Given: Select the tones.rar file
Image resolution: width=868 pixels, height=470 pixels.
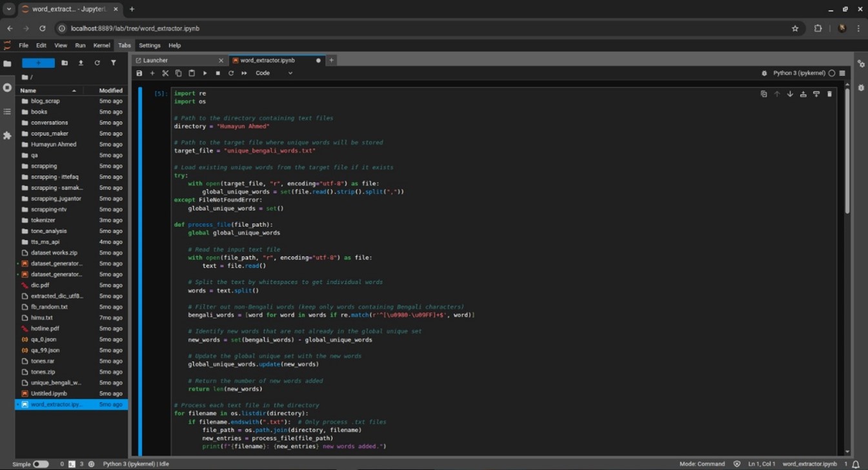Looking at the screenshot, I should (x=72, y=361).
